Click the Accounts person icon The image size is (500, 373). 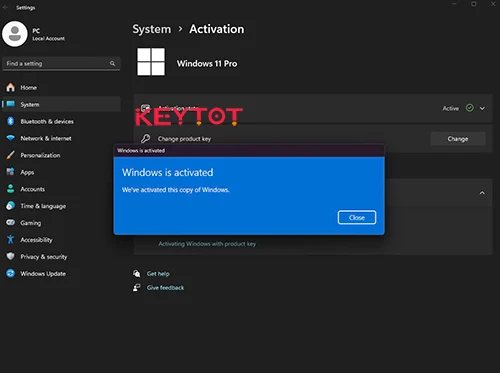(11, 189)
